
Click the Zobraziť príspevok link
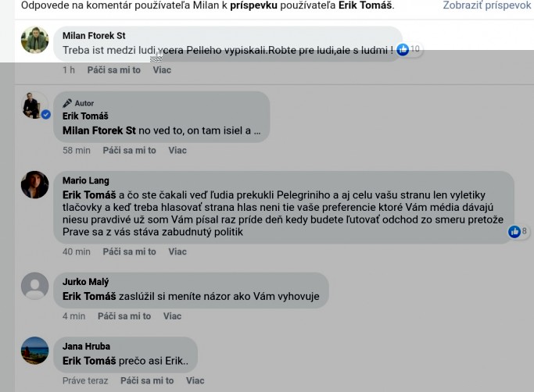click(x=487, y=5)
